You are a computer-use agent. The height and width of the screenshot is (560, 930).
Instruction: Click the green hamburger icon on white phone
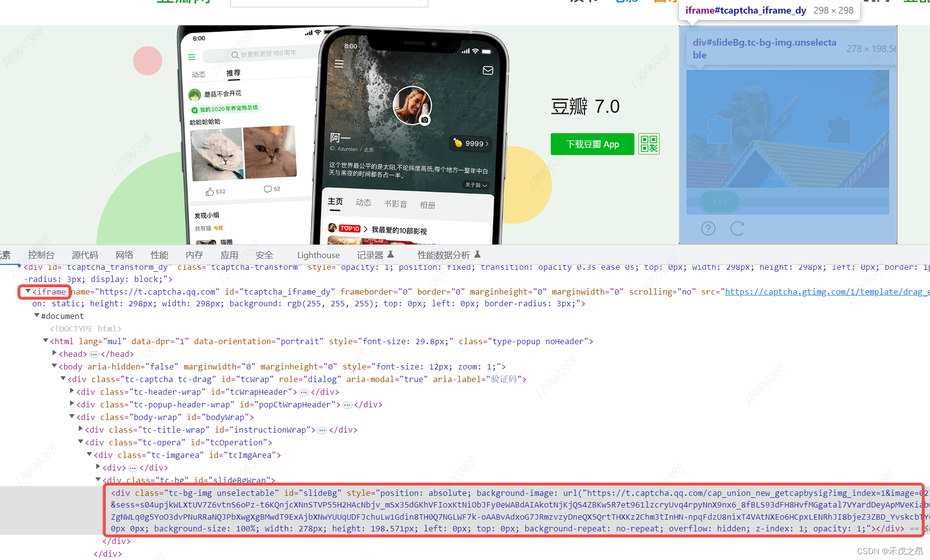point(192,57)
